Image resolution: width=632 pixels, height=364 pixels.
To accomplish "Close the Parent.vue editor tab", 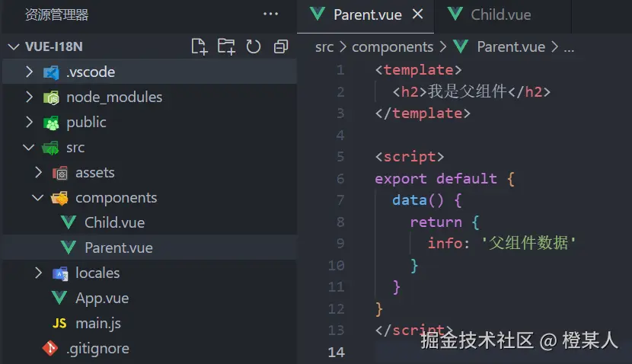I will click(x=418, y=14).
